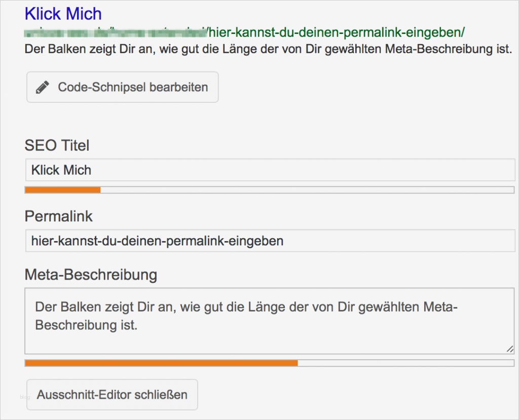Click the empty part of the meta description bar

[405, 363]
